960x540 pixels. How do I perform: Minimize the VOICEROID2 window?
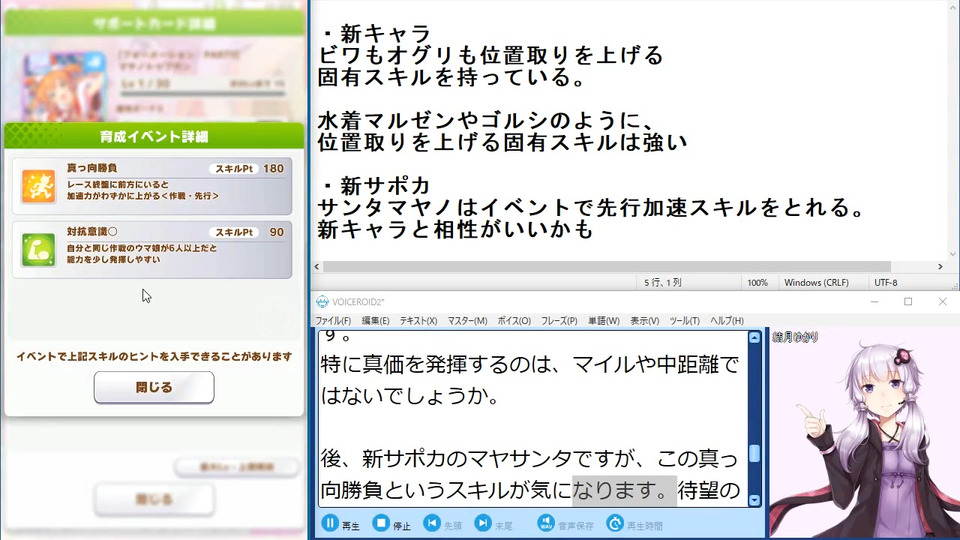pyautogui.click(x=874, y=302)
